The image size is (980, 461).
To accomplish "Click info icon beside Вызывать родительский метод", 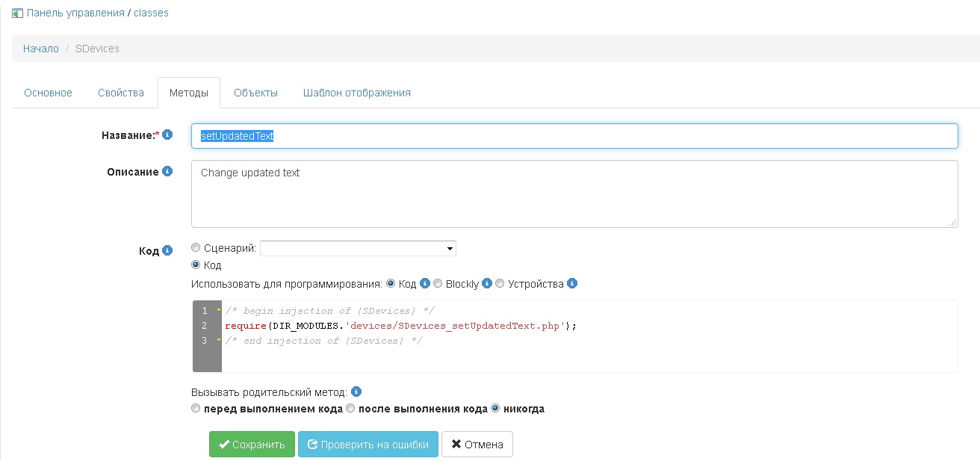I will coord(356,392).
